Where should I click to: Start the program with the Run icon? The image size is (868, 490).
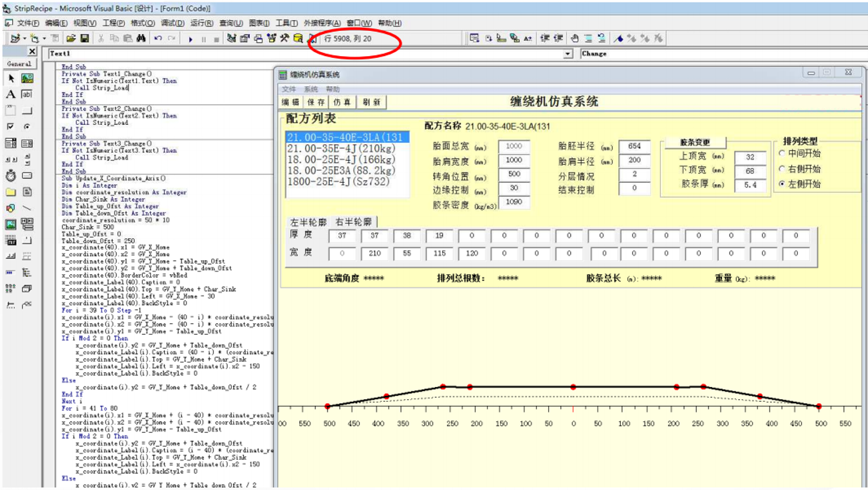pos(190,39)
